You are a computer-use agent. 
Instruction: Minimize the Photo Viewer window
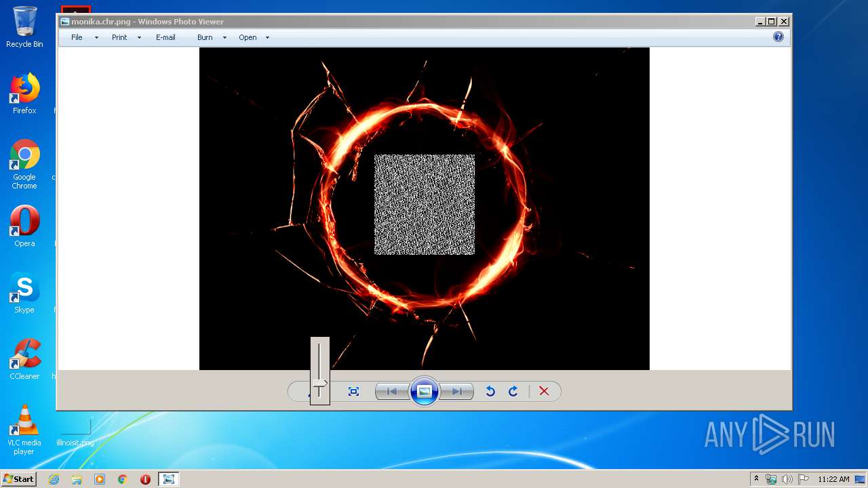pos(760,22)
